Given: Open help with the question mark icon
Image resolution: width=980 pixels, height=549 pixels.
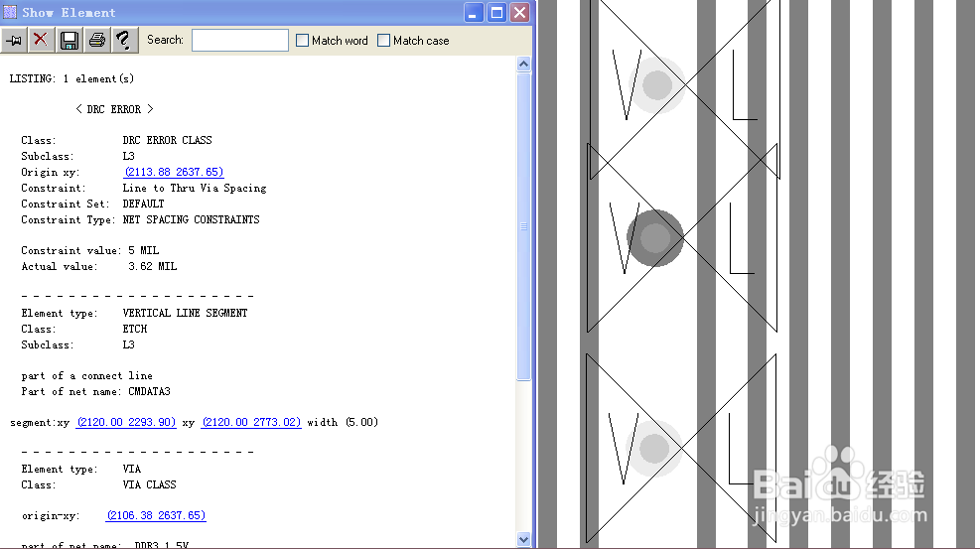Looking at the screenshot, I should tap(124, 40).
